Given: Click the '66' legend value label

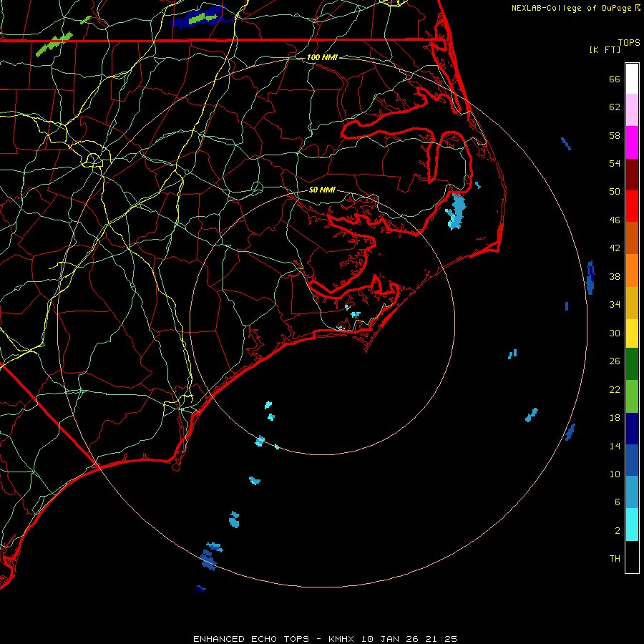Looking at the screenshot, I should tap(615, 79).
